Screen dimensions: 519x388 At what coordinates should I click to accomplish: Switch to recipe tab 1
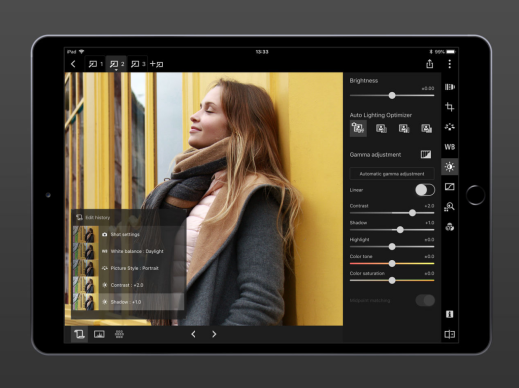[96, 64]
